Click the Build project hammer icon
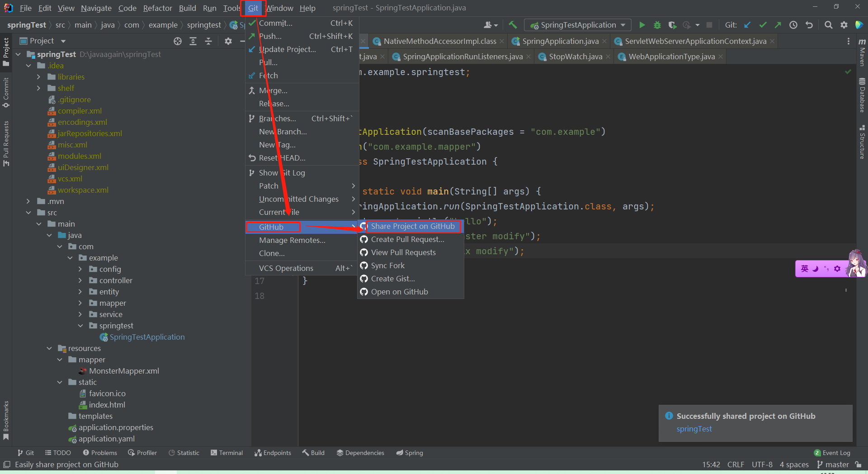Viewport: 868px width, 474px height. point(513,25)
